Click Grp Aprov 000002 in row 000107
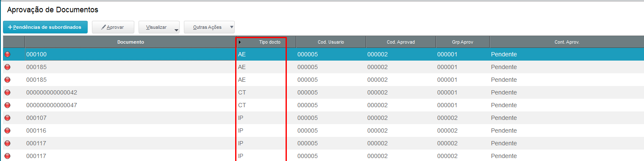 (x=447, y=118)
